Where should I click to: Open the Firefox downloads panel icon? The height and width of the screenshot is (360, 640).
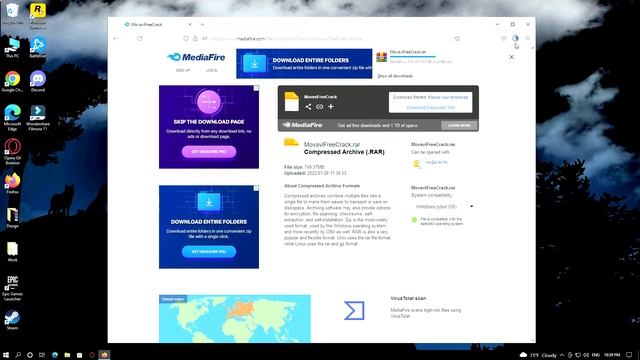(516, 38)
